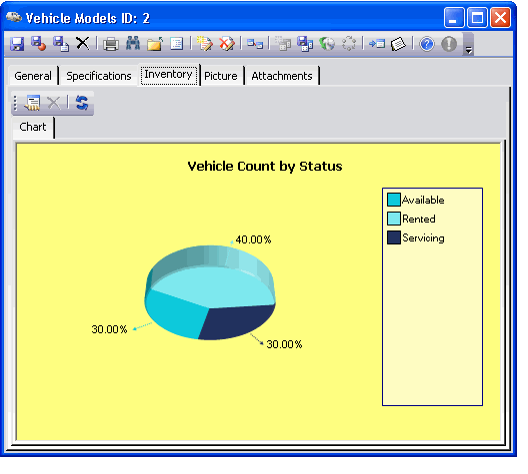Viewport: 528px width, 474px height.
Task: Click the black X delete icon
Action: point(82,43)
